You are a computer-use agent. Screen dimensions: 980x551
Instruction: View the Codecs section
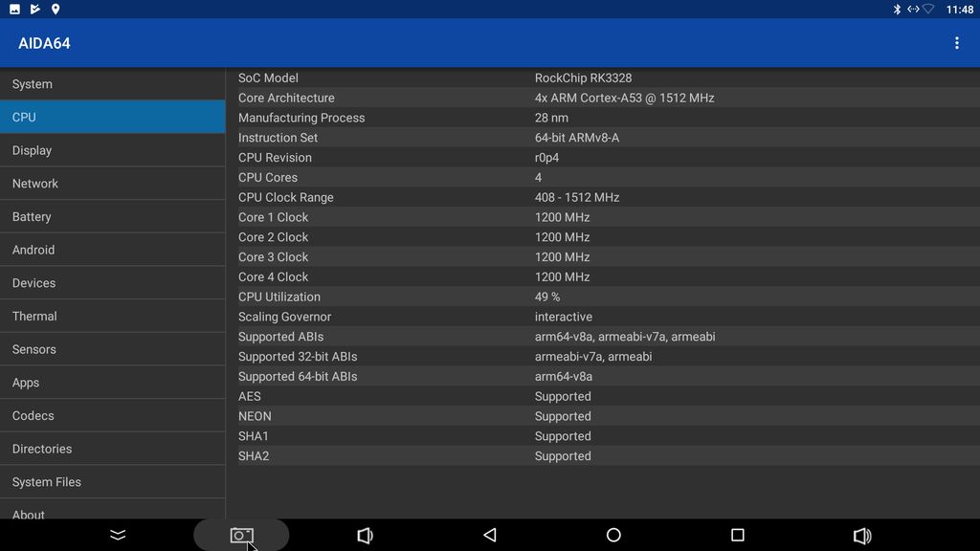pos(112,416)
